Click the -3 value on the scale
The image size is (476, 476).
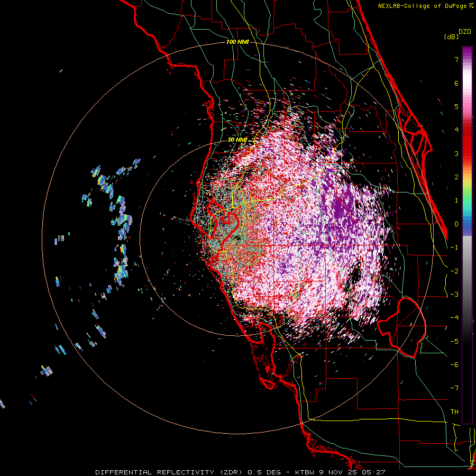click(x=454, y=295)
